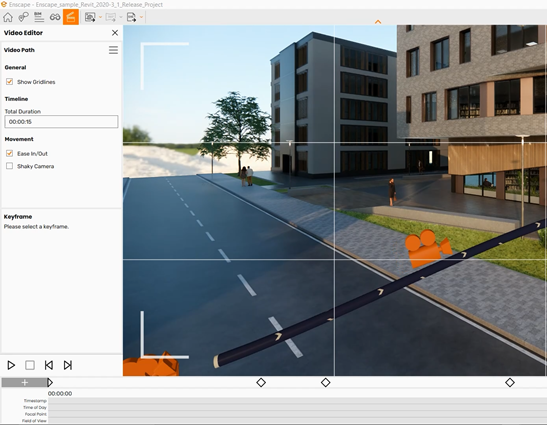Open dropdown arrow next to screenshot icon
Image resolution: width=547 pixels, height=425 pixels.
[100, 17]
